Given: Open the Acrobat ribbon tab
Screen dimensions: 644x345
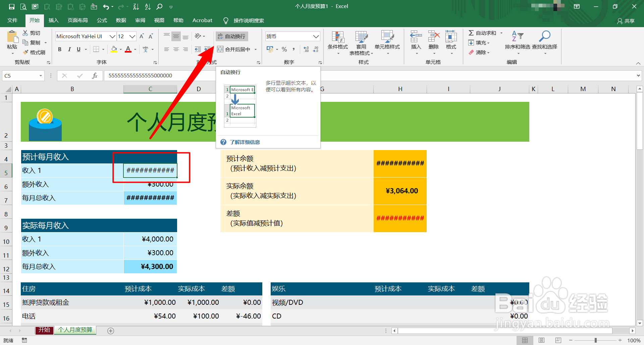Looking at the screenshot, I should point(202,20).
